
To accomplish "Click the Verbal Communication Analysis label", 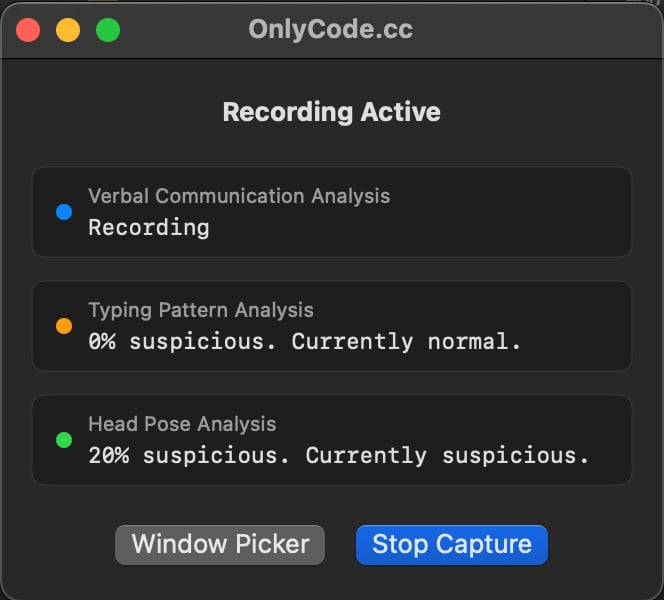I will (239, 196).
